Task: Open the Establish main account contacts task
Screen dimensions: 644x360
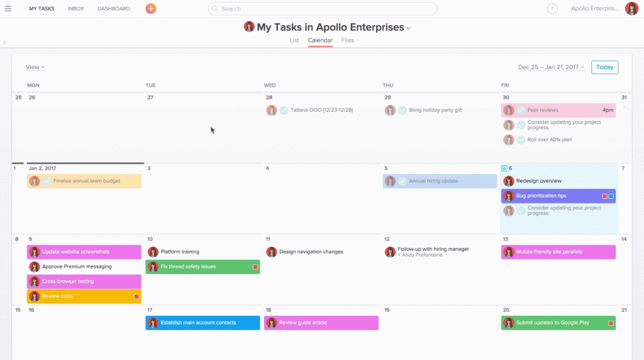Action: 203,323
